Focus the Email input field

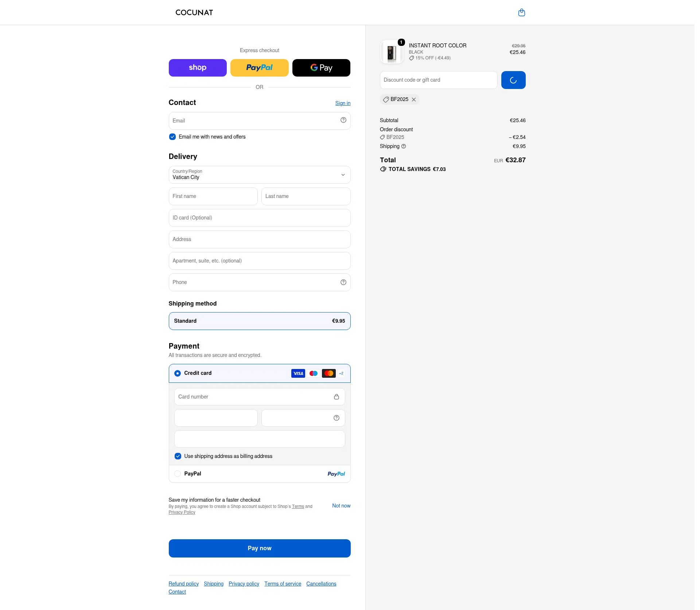pyautogui.click(x=260, y=121)
